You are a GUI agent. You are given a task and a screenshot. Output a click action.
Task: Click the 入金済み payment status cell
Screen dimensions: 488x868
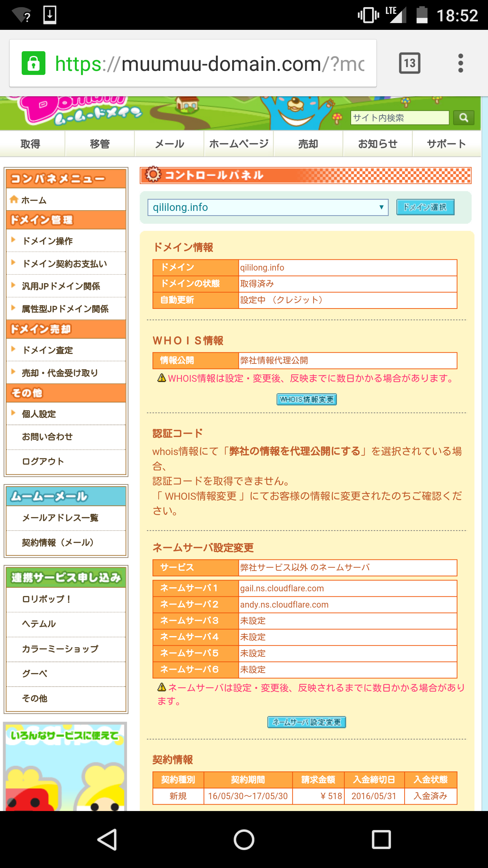tap(430, 796)
